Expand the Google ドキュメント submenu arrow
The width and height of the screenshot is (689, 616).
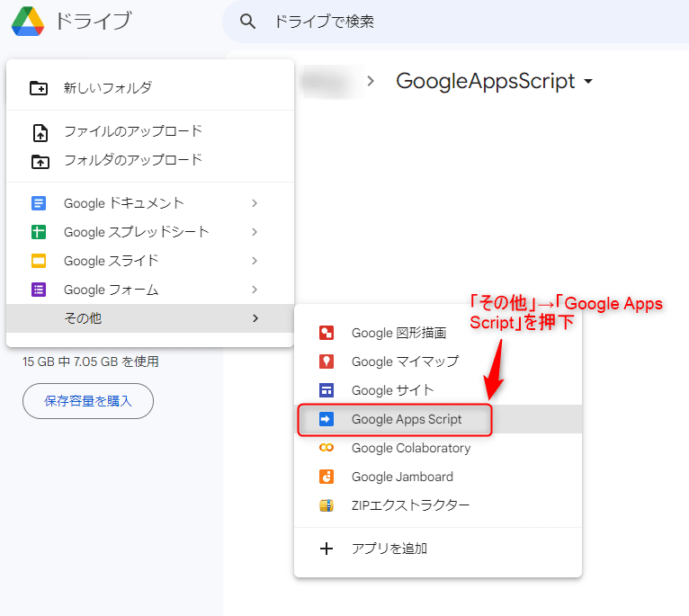[255, 203]
